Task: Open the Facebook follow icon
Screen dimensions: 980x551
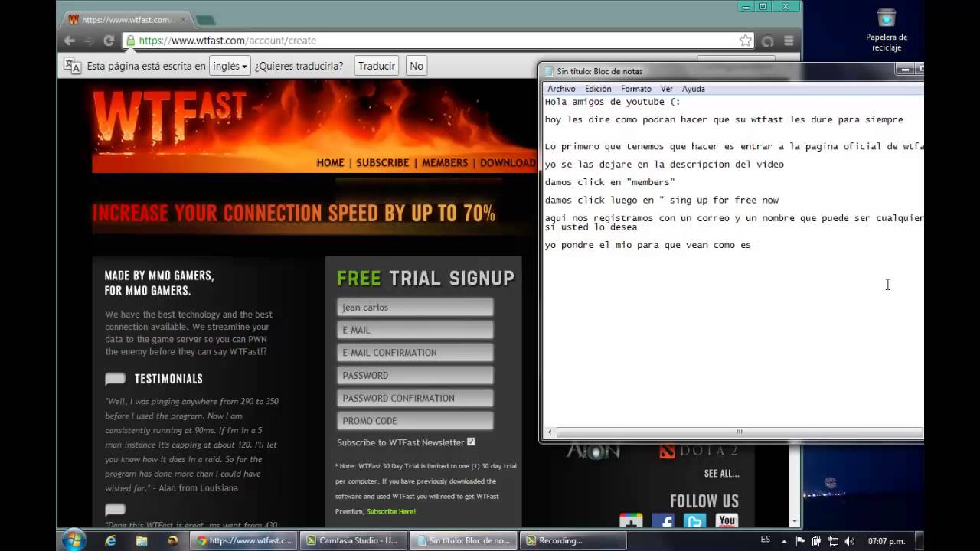Action: coord(662,521)
